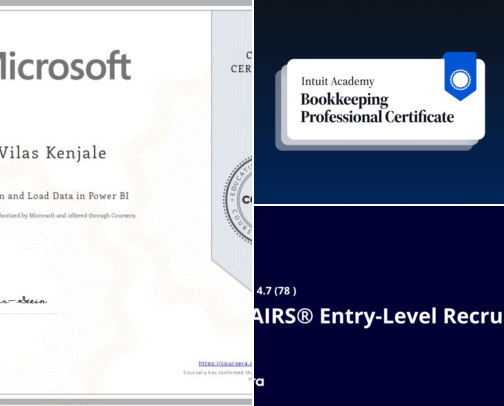The height and width of the screenshot is (406, 504).
Task: Click the Microsoft logo text
Action: pos(65,66)
